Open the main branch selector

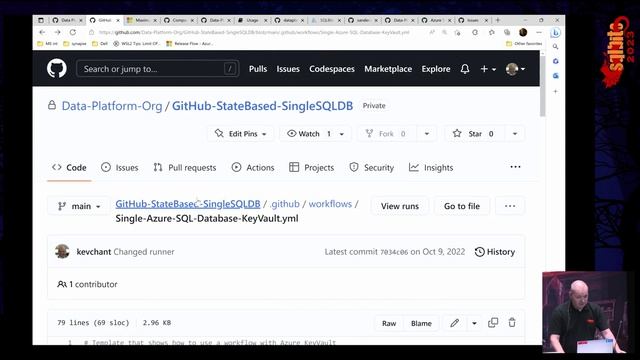click(79, 206)
